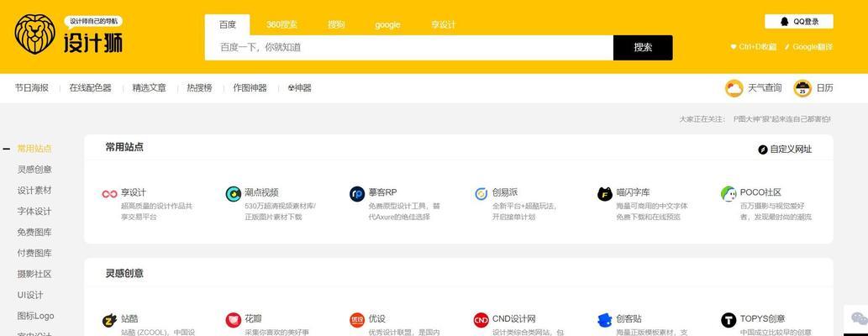Click the 自定义网址 text link
Viewport: 868px width, 336px height.
[x=791, y=150]
